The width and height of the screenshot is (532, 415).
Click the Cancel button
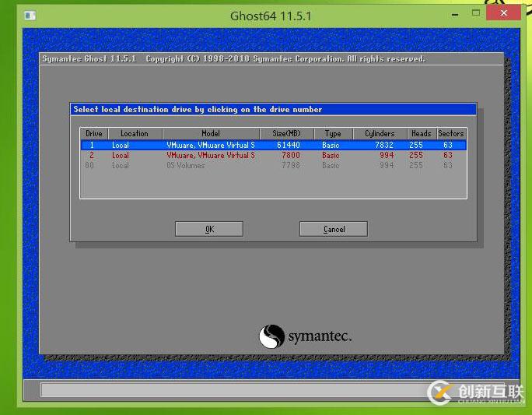click(x=334, y=229)
